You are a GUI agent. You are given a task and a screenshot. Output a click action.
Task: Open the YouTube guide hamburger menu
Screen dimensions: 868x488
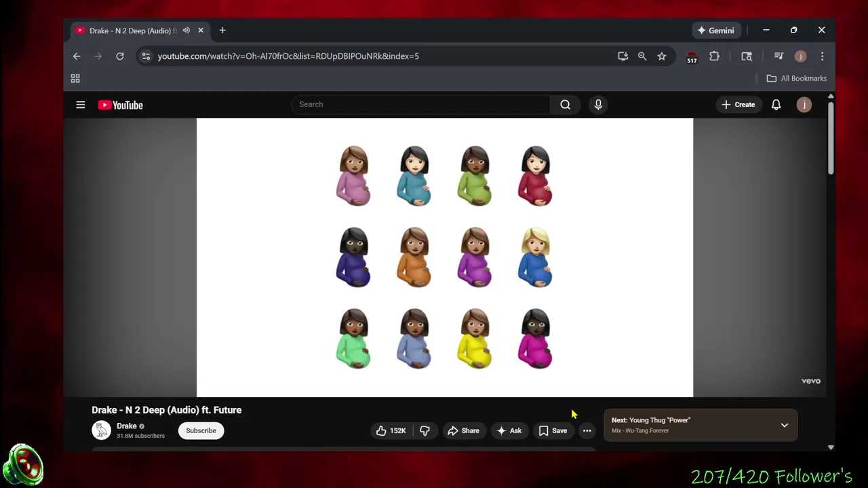click(x=81, y=105)
